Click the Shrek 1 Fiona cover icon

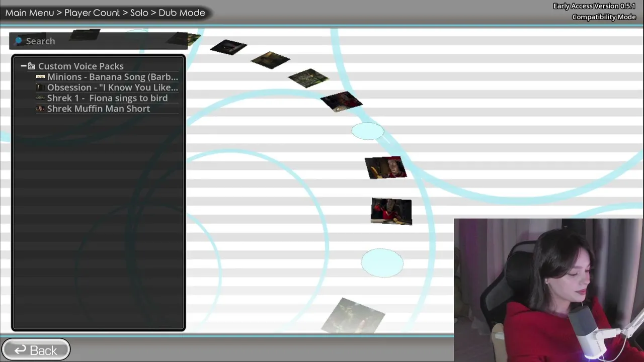tap(40, 98)
